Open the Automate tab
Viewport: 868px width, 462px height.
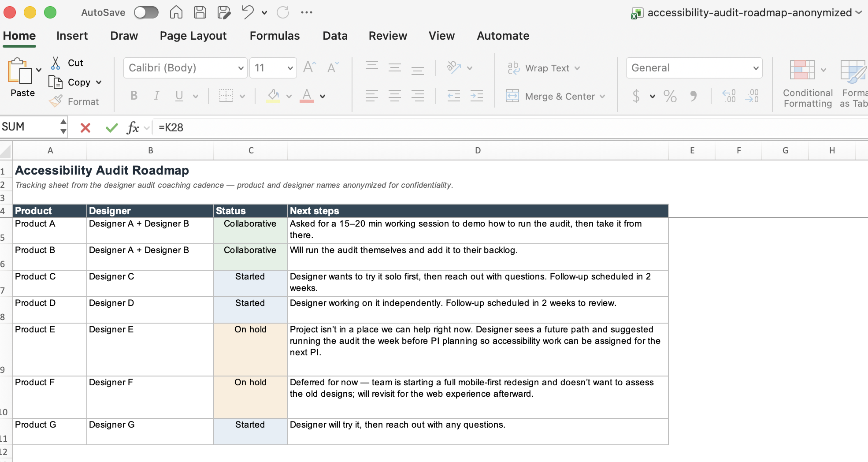point(503,36)
